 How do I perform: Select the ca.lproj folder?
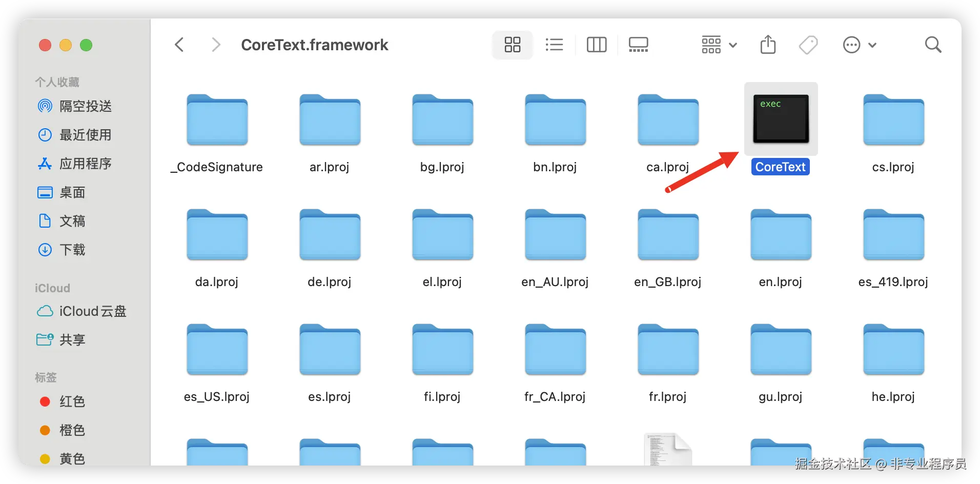pos(668,120)
